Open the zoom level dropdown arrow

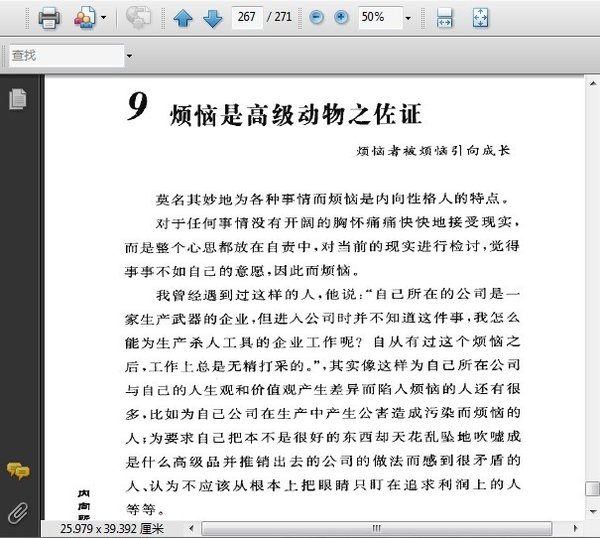point(408,18)
